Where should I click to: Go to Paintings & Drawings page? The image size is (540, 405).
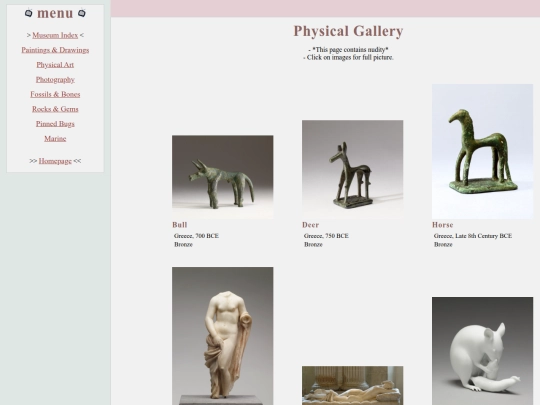55,50
